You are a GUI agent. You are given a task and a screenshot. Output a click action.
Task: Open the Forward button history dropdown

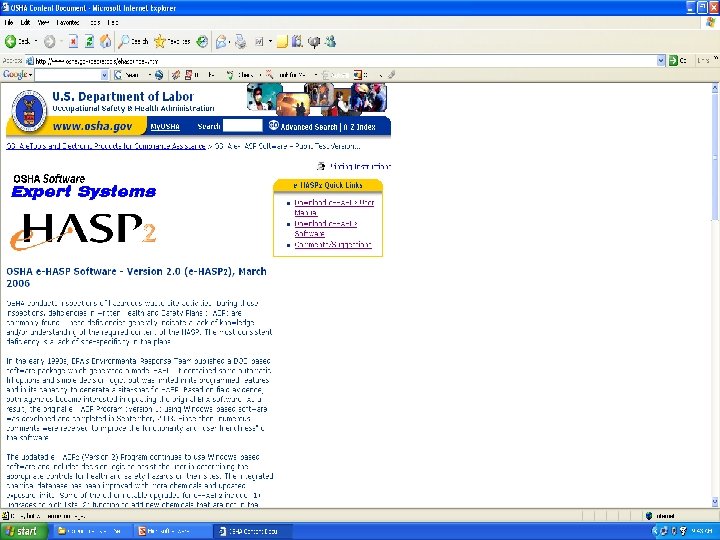(x=61, y=42)
